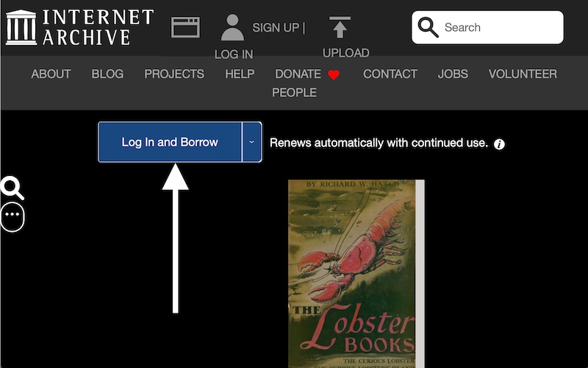Open the VOLUNTEER menu item
The image size is (588, 368).
click(523, 74)
